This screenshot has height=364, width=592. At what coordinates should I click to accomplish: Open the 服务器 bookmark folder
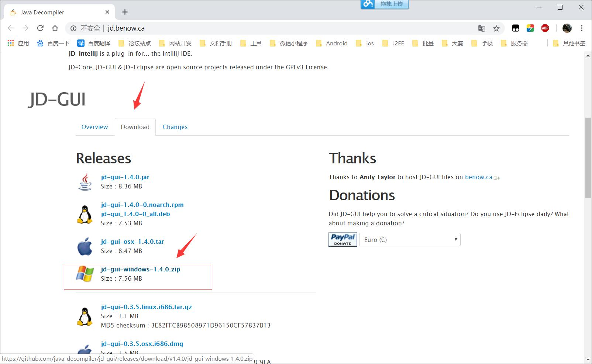coord(514,43)
